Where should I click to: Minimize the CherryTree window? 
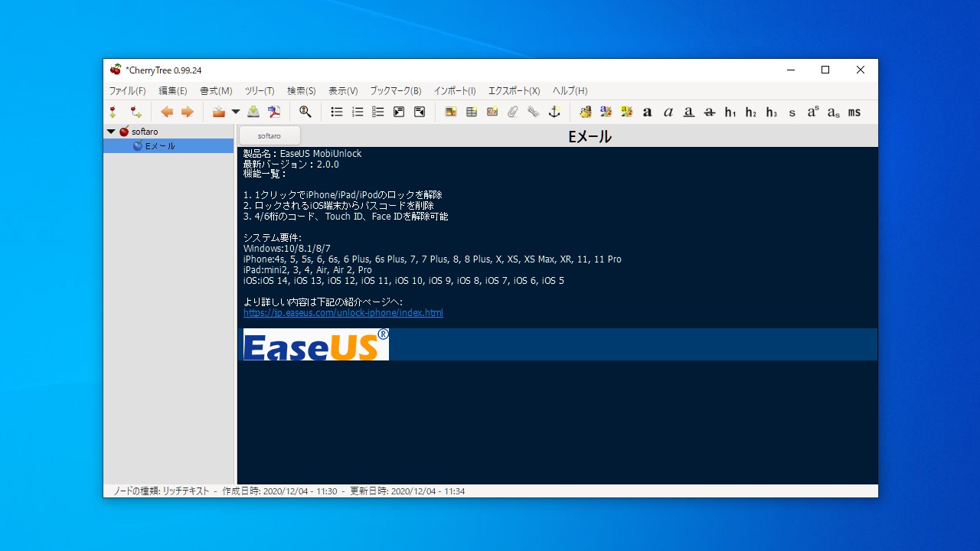(790, 70)
